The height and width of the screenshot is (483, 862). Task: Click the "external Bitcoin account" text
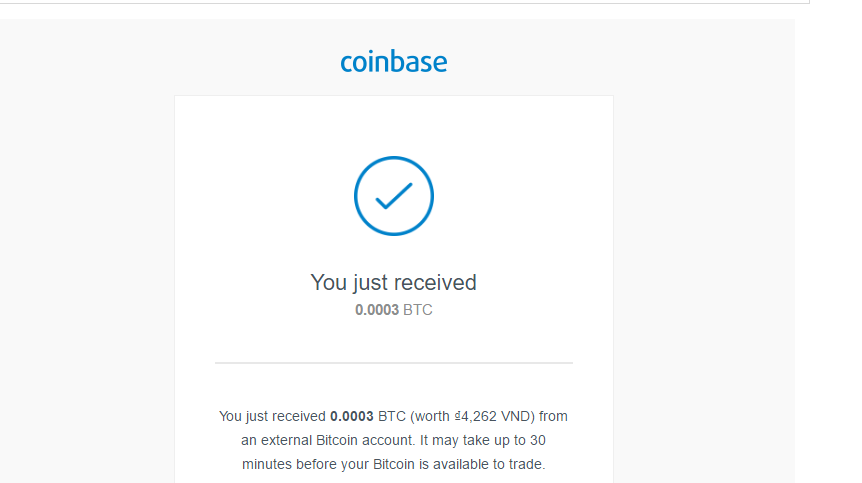(x=327, y=440)
